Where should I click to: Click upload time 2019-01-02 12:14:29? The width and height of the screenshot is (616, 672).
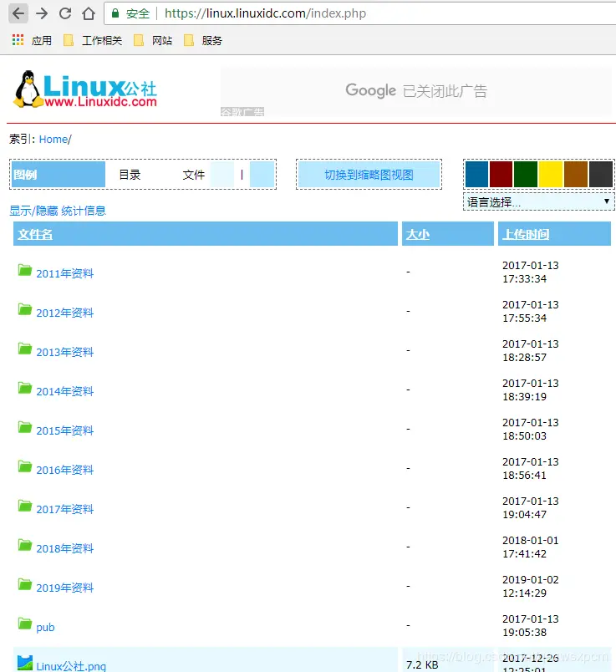tap(530, 586)
